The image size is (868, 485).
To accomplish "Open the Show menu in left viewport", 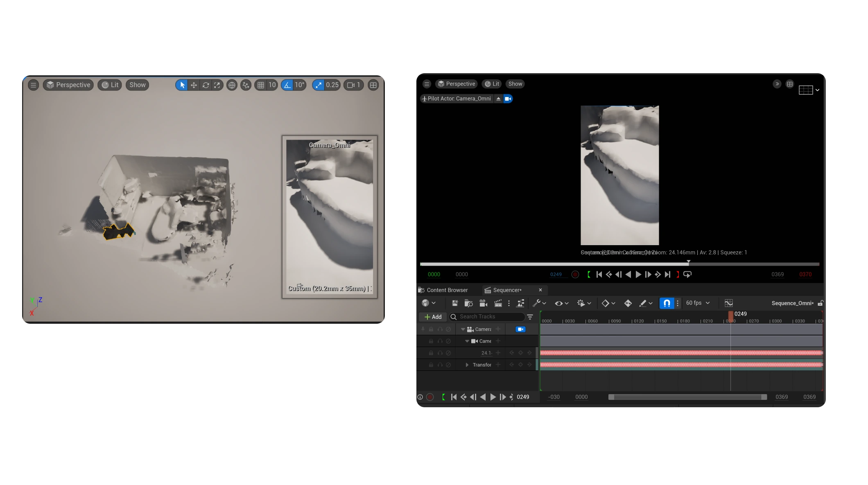I will (x=138, y=85).
